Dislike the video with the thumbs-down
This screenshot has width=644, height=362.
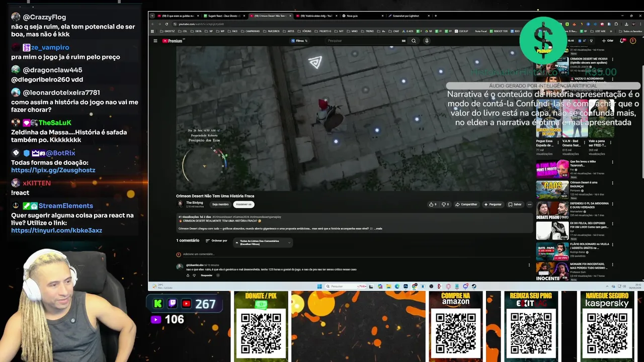coord(445,205)
